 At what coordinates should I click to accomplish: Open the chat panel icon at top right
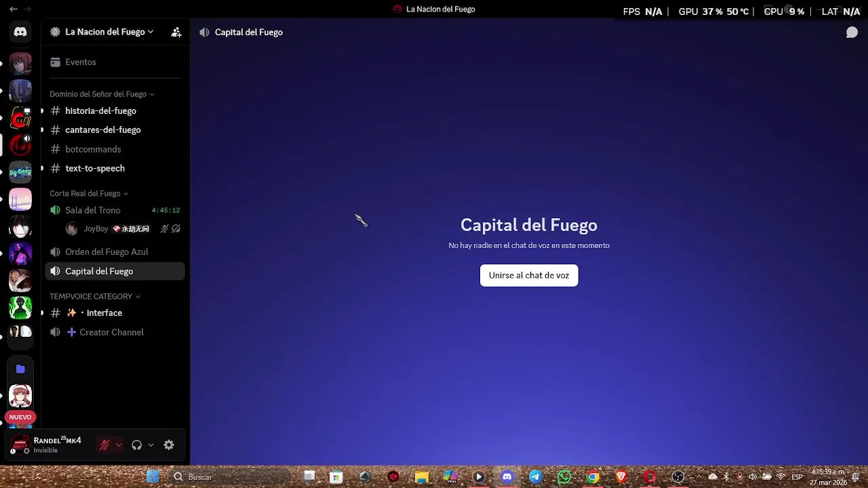point(852,33)
